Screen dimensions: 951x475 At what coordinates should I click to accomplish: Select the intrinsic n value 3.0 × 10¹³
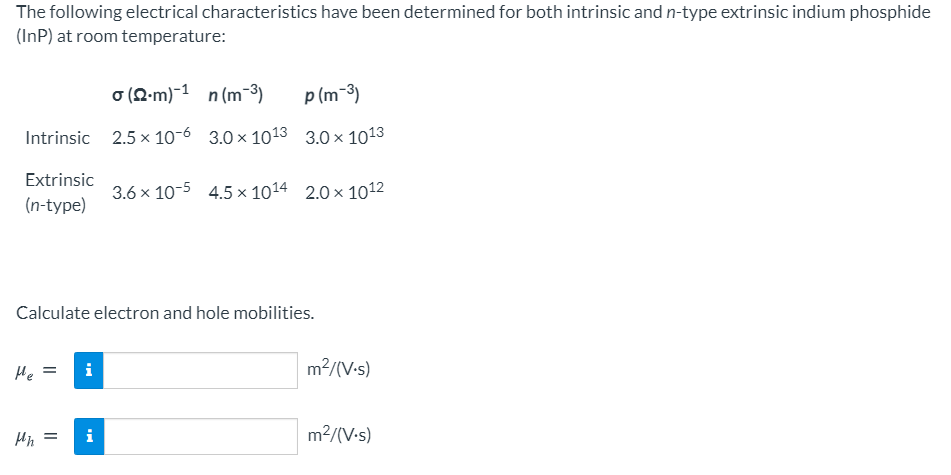pyautogui.click(x=249, y=136)
